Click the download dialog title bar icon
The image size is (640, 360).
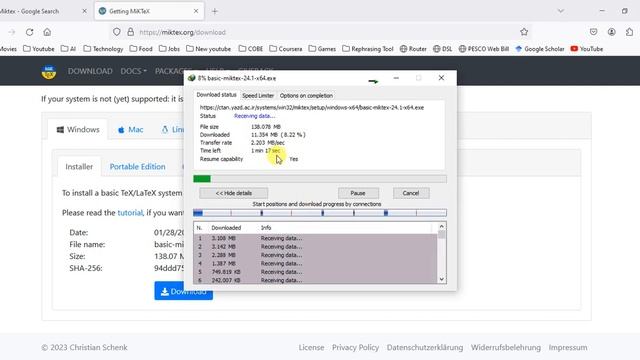click(x=191, y=78)
